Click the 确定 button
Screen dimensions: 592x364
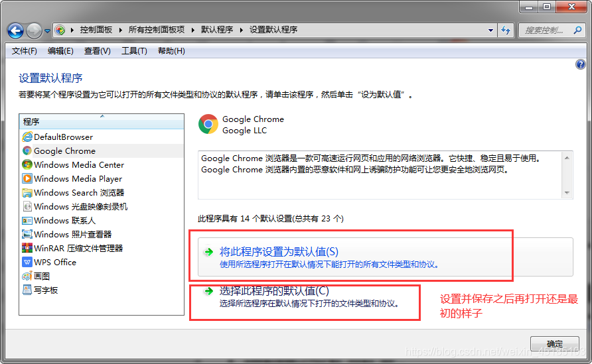click(x=555, y=343)
